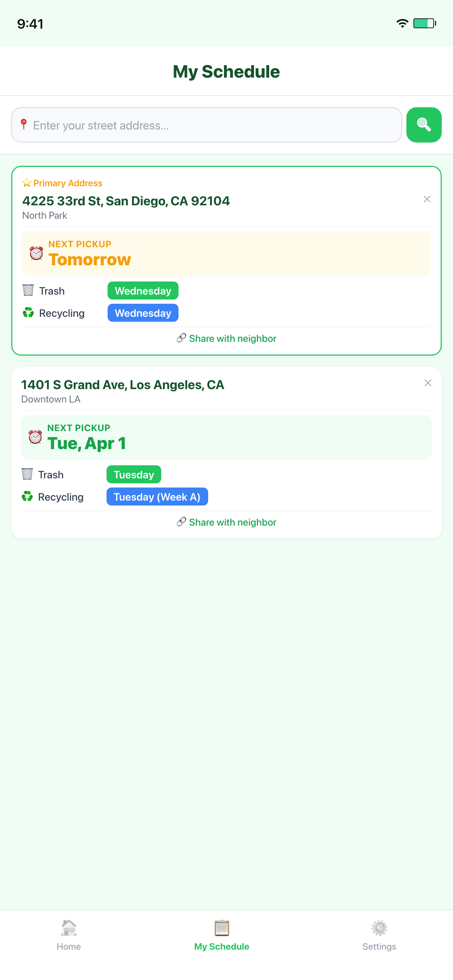This screenshot has height=980, width=453.
Task: Open the Tomorrow next pickup banner
Action: 226,253
